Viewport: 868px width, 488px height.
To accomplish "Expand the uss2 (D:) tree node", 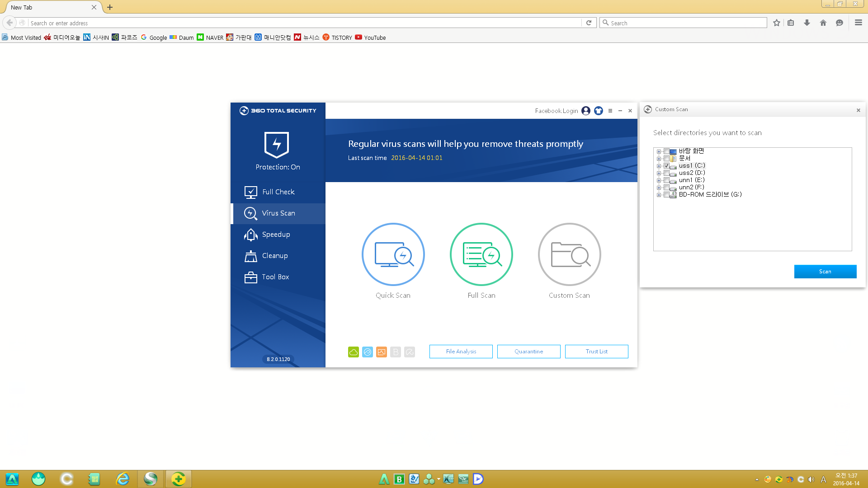I will pyautogui.click(x=659, y=173).
